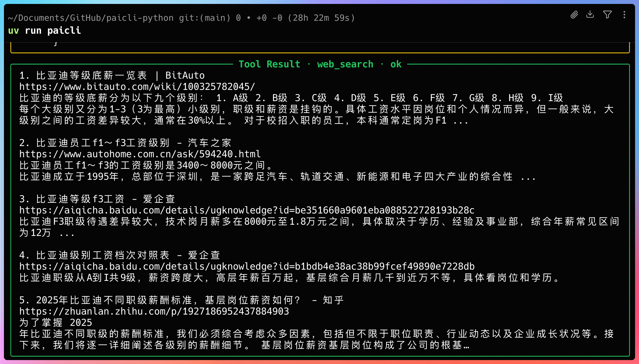639x364 pixels.
Task: Click result title '比亚迪级别工资档次对照表 - 爱企查'
Action: (x=120, y=255)
